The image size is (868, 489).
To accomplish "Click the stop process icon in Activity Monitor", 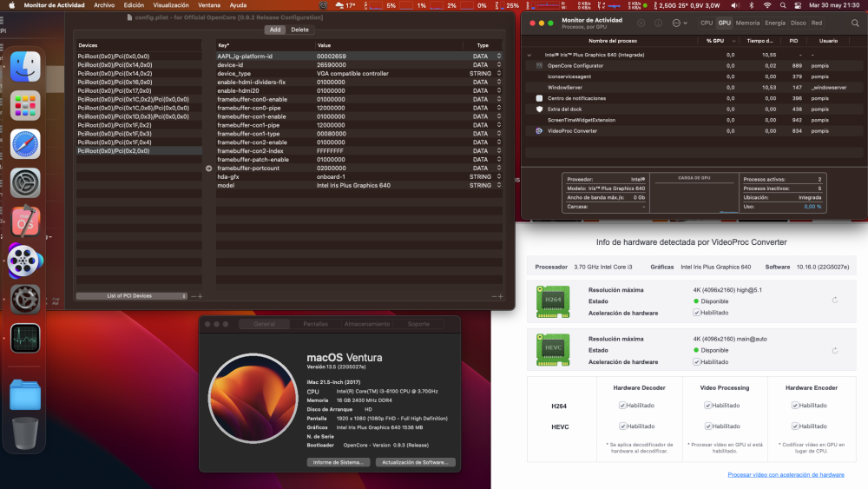I will pyautogui.click(x=641, y=23).
